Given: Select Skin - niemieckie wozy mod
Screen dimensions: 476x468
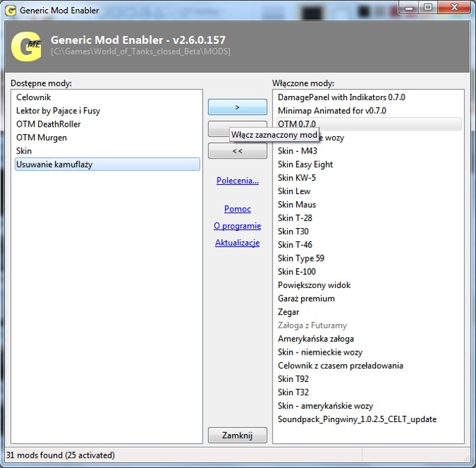Looking at the screenshot, I should click(369, 352).
